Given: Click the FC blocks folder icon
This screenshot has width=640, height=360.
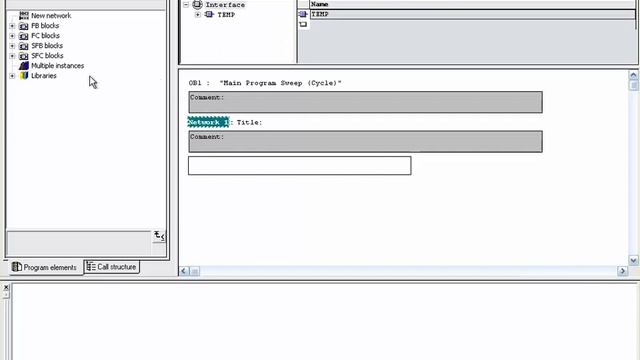Looking at the screenshot, I should click(x=24, y=36).
